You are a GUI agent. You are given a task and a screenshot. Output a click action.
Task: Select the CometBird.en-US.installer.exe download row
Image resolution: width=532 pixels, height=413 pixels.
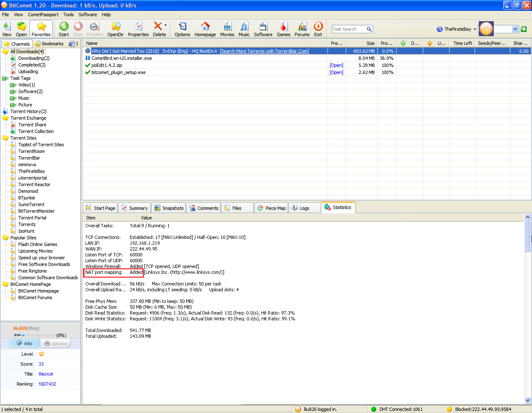tap(307, 58)
